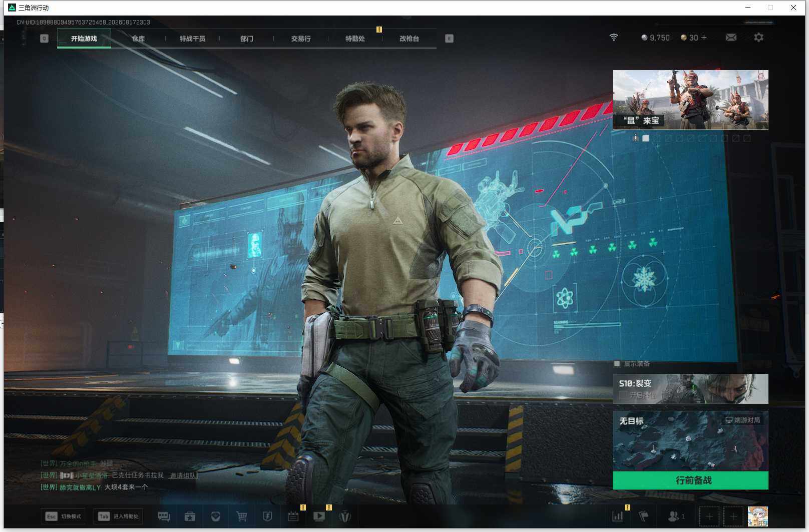Click the Esc 切换模式 button
This screenshot has width=809, height=532.
click(x=63, y=516)
